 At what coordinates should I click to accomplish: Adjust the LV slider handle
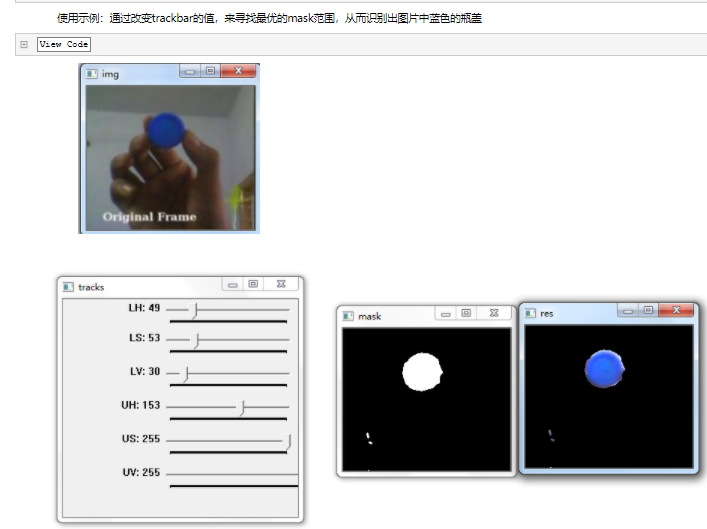coord(185,374)
